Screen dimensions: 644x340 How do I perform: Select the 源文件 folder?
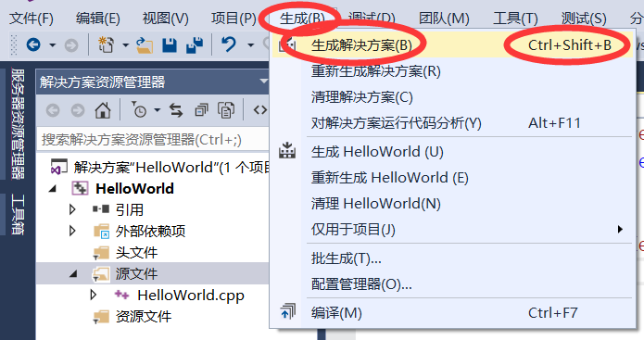[136, 274]
